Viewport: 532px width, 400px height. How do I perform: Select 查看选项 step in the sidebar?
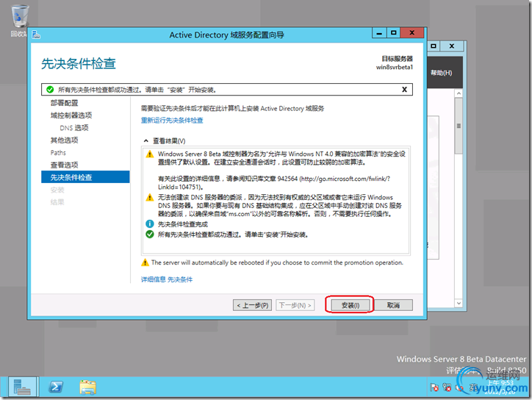(x=64, y=165)
